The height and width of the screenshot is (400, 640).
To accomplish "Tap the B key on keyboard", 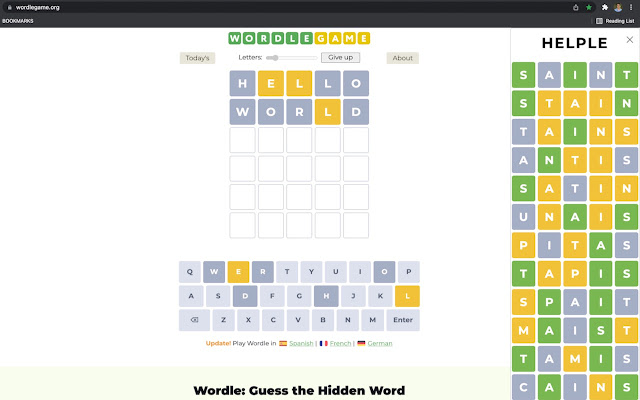I will (x=323, y=320).
